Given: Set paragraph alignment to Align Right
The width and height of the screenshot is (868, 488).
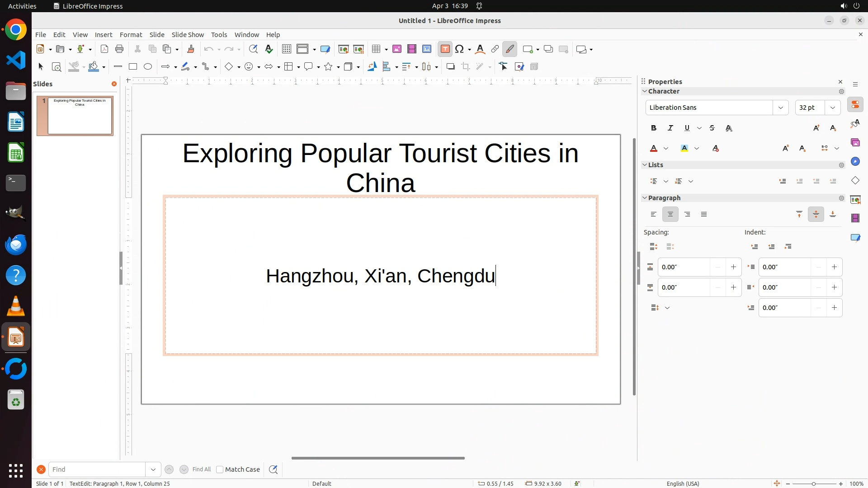Looking at the screenshot, I should 687,215.
